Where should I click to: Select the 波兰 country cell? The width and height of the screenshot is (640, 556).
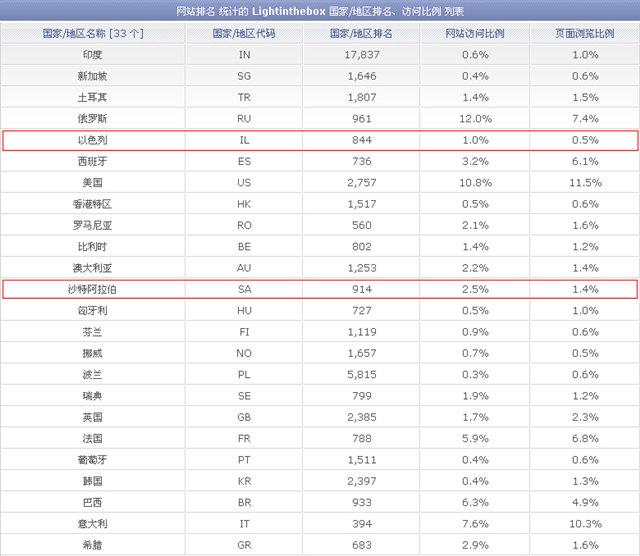[x=92, y=374]
